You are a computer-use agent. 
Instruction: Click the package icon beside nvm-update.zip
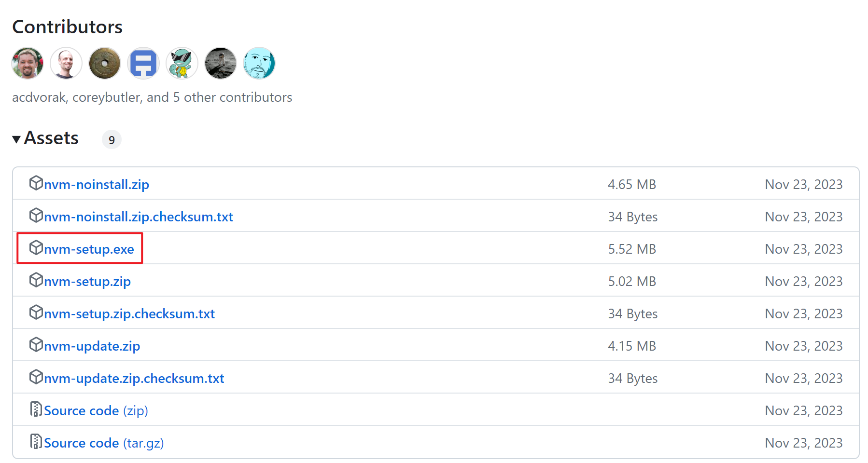point(36,345)
